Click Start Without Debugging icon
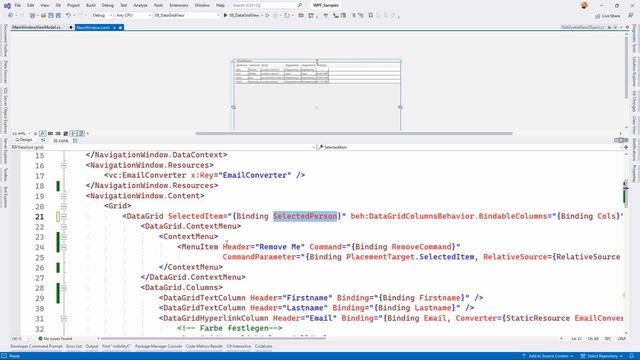 (267, 15)
